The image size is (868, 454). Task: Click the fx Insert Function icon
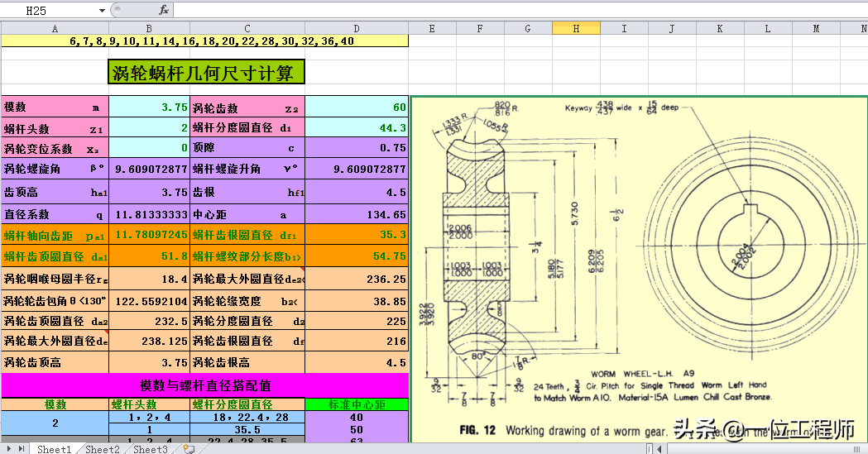164,10
